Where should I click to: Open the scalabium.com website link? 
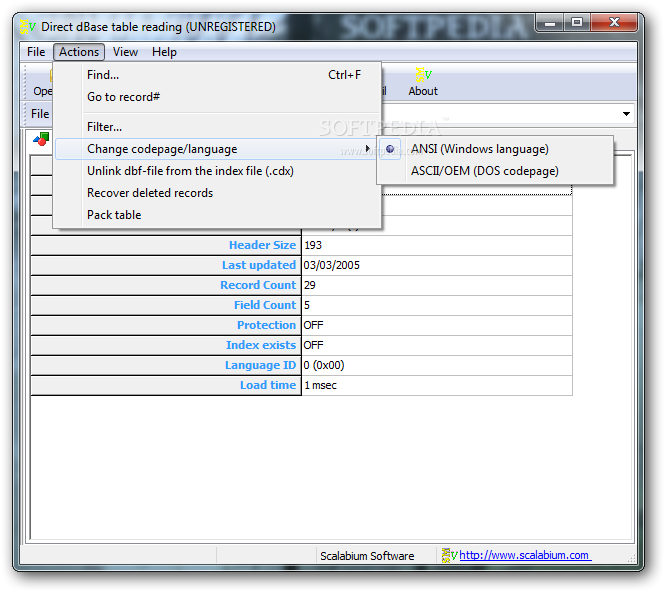[x=525, y=555]
